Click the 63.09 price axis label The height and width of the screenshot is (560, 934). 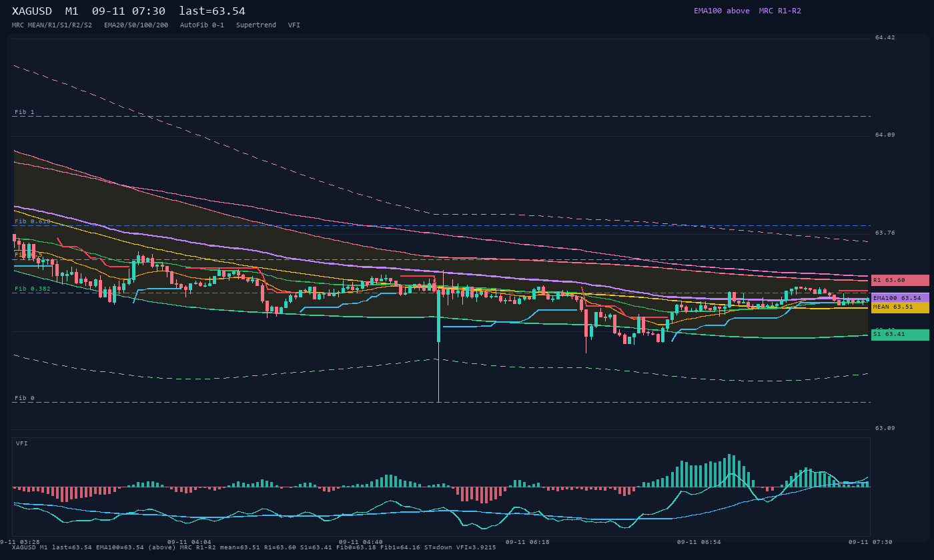tap(885, 429)
